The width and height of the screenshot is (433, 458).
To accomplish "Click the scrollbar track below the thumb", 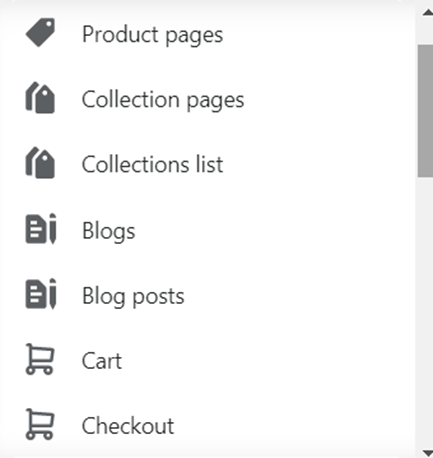I will click(426, 312).
